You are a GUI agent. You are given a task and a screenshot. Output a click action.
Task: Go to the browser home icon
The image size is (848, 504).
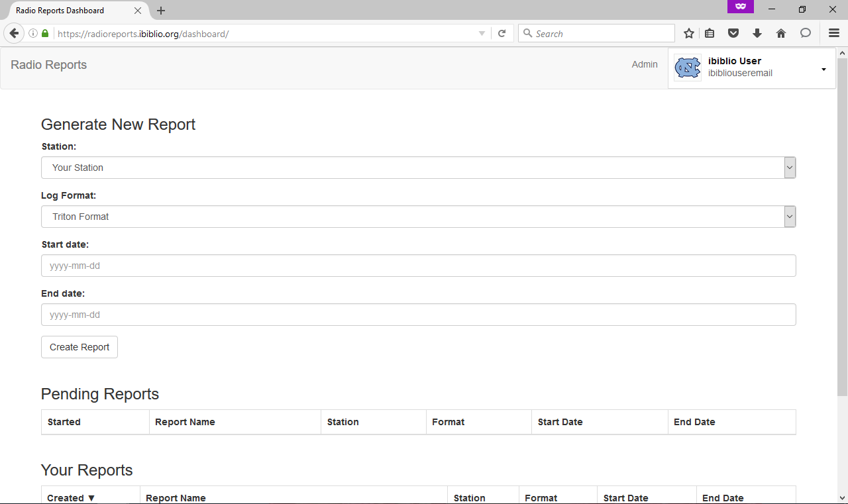pyautogui.click(x=781, y=34)
